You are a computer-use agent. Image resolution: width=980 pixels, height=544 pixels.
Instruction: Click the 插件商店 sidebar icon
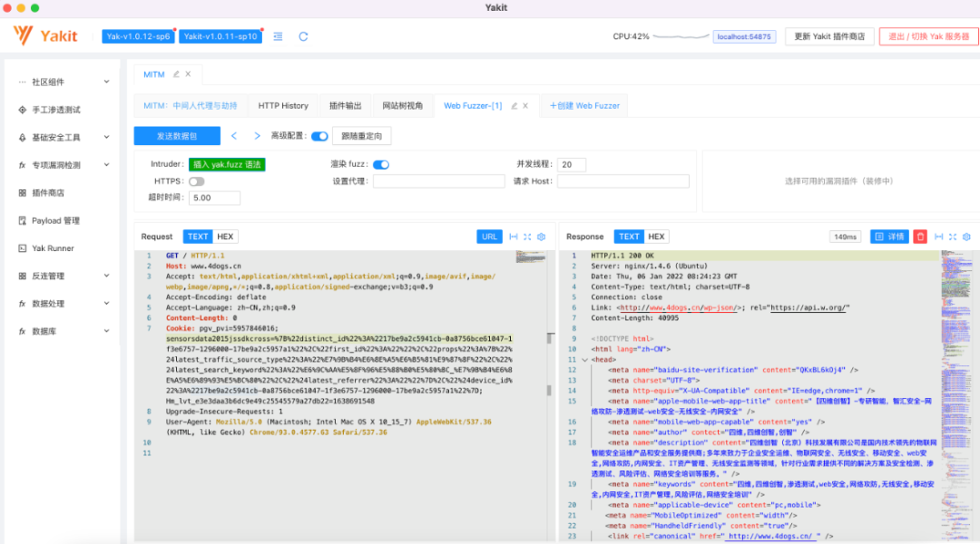coord(23,193)
